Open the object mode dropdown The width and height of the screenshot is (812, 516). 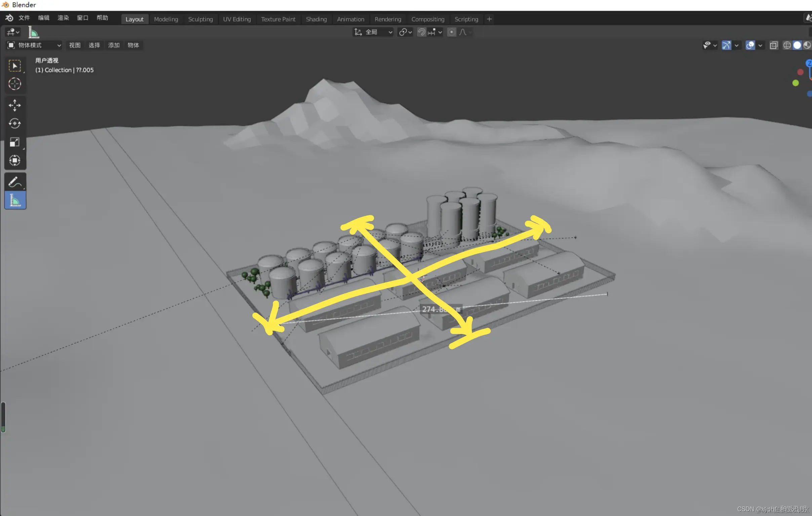(x=34, y=45)
